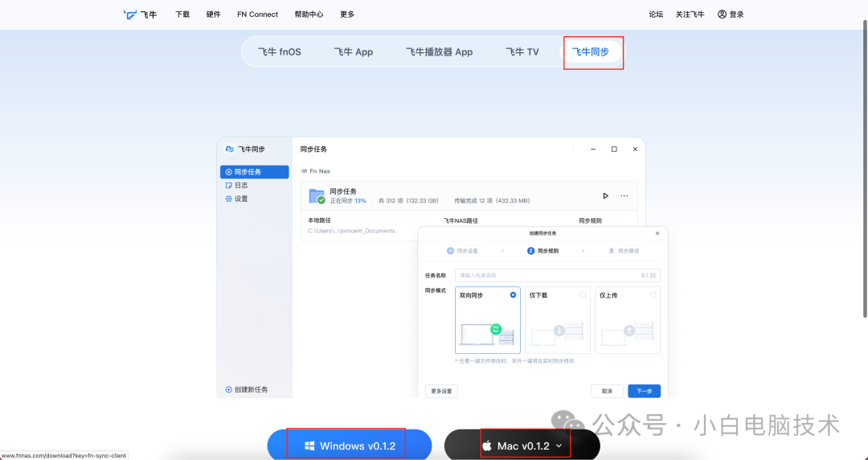
Task: Visit the 论坛 link
Action: 656,14
